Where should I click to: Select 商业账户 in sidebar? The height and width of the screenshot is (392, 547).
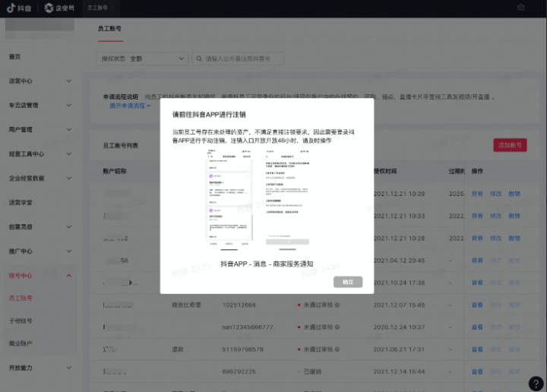(x=21, y=343)
